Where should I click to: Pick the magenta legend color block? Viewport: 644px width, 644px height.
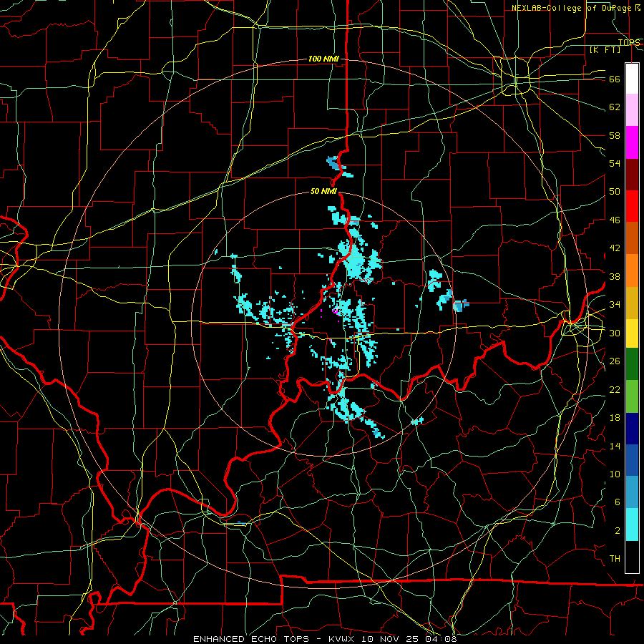(632, 142)
